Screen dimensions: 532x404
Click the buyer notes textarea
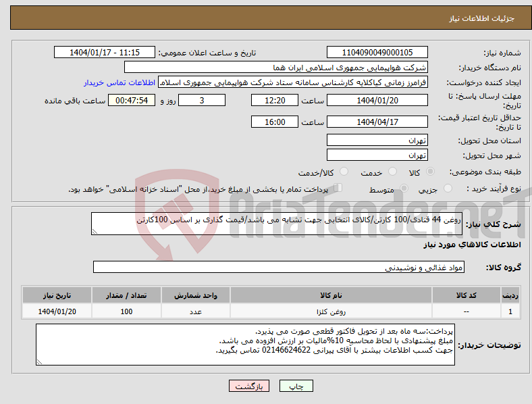pyautogui.click(x=245, y=345)
